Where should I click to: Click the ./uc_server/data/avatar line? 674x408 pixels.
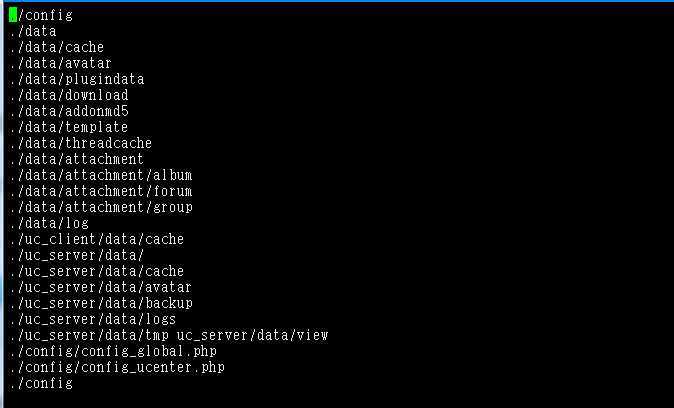(100, 287)
